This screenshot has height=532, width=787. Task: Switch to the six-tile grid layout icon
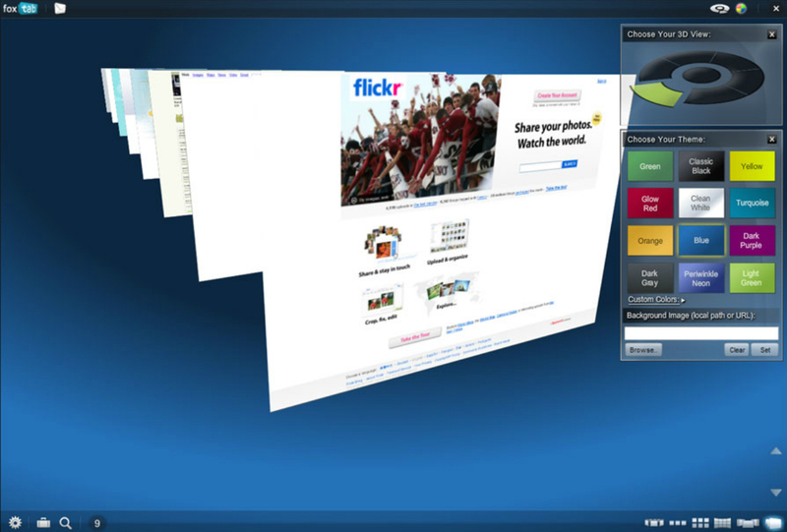coord(700,523)
